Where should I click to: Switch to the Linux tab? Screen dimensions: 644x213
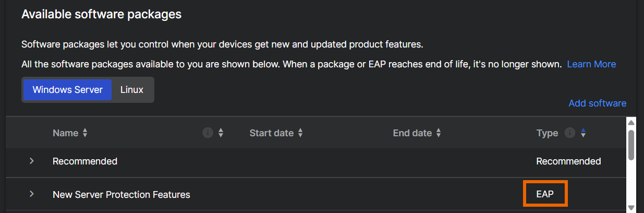point(132,90)
